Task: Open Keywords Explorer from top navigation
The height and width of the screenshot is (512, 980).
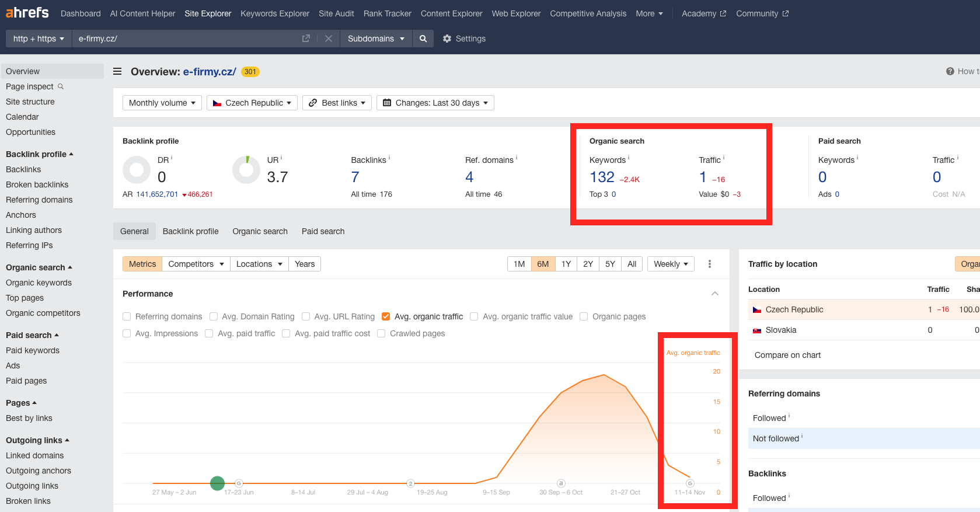Action: (275, 13)
